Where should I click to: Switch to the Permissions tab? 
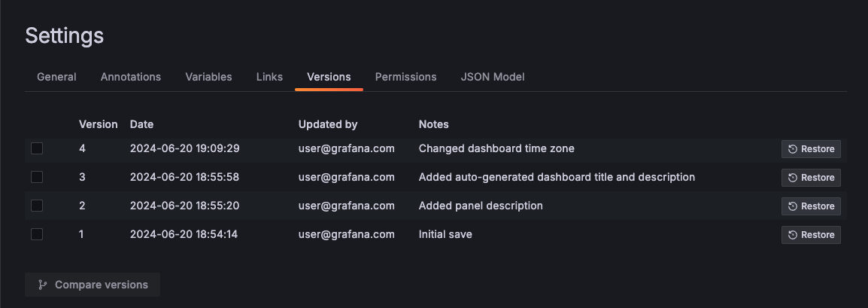405,77
